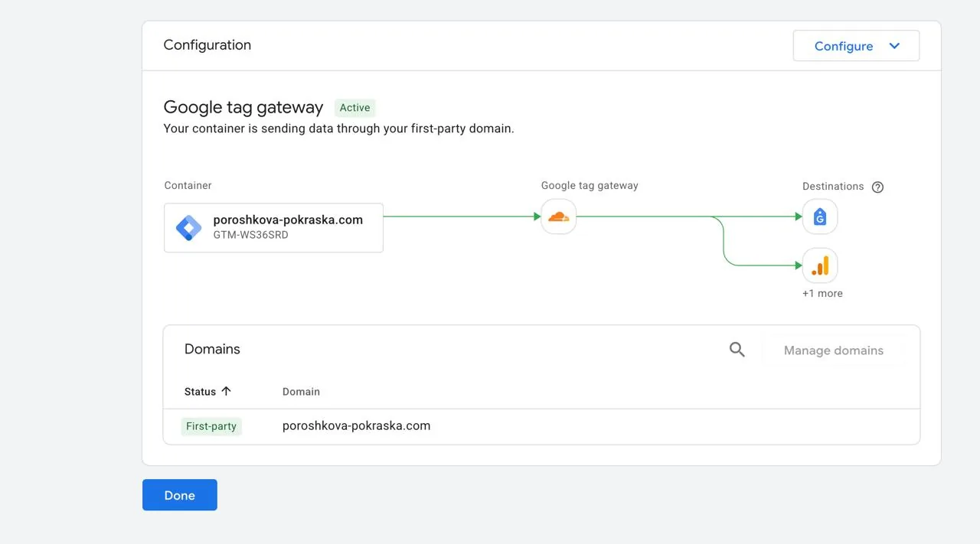Toggle the Status column sort arrow
Viewport: 980px width, 544px height.
226,391
